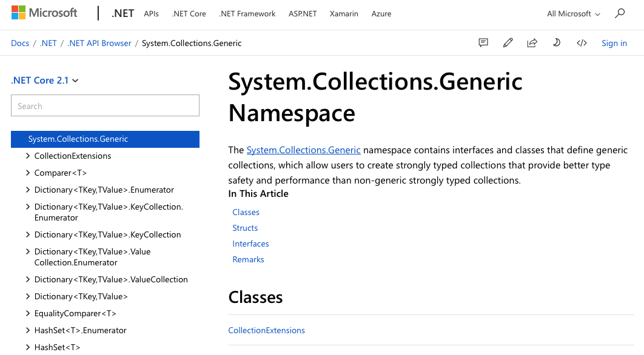Go to .NET API Browser breadcrumb
644x355 pixels.
pyautogui.click(x=99, y=43)
